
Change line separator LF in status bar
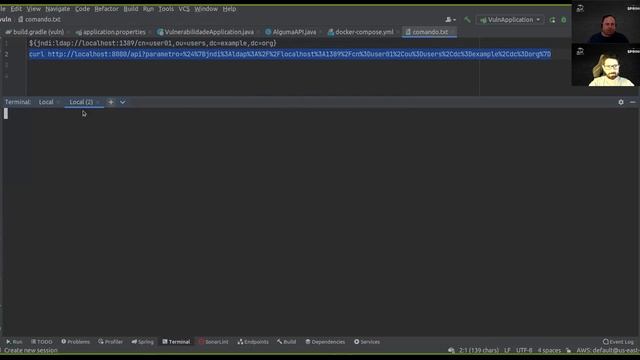click(507, 350)
